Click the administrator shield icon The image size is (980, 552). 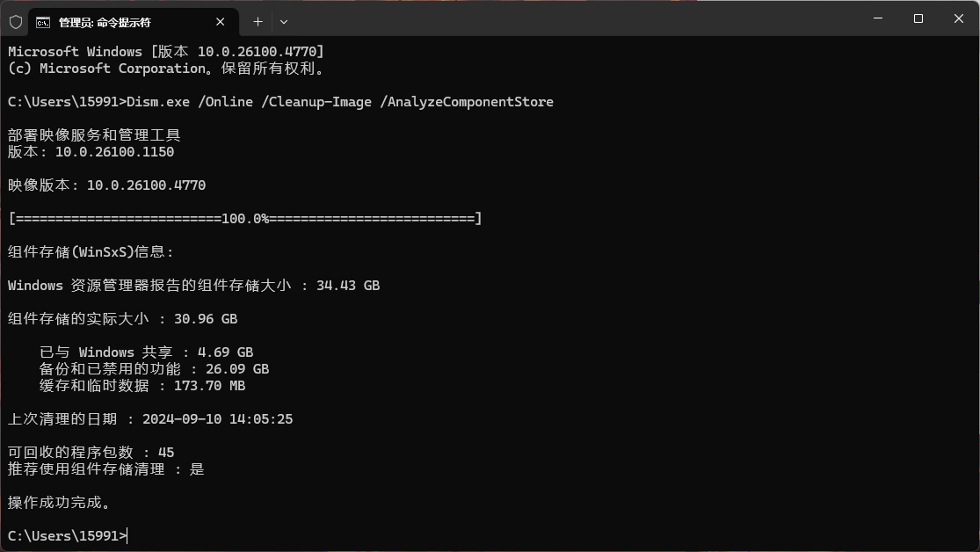coord(16,21)
